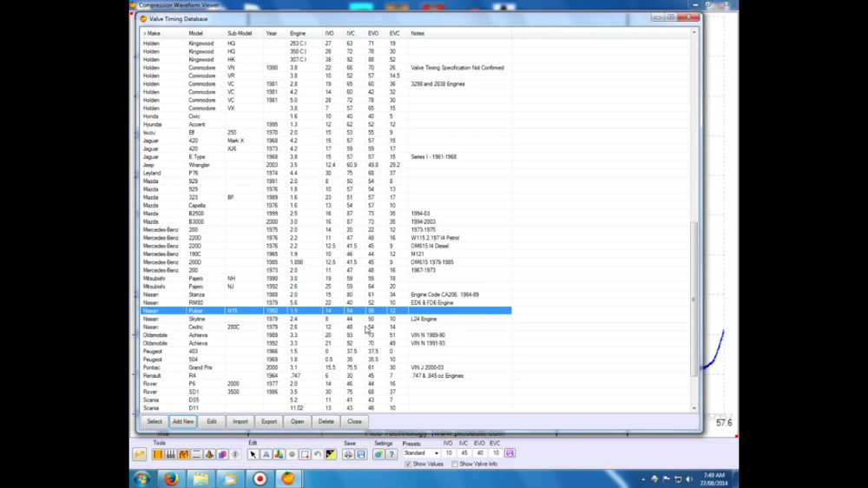Click the Add New button
The width and height of the screenshot is (868, 488).
coord(183,421)
